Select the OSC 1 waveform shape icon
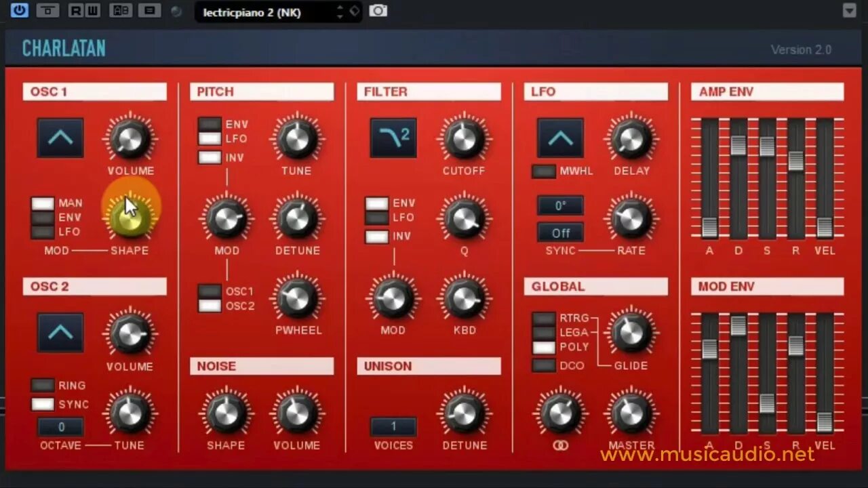 [60, 138]
